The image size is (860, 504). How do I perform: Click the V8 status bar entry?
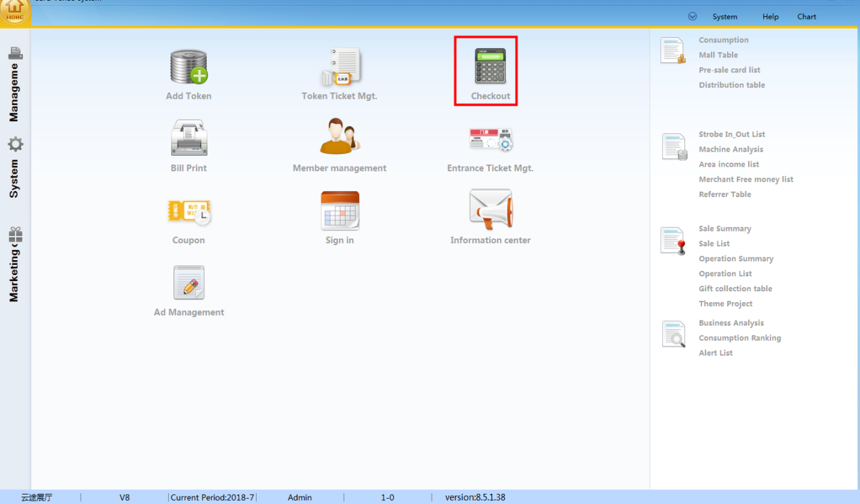point(125,497)
